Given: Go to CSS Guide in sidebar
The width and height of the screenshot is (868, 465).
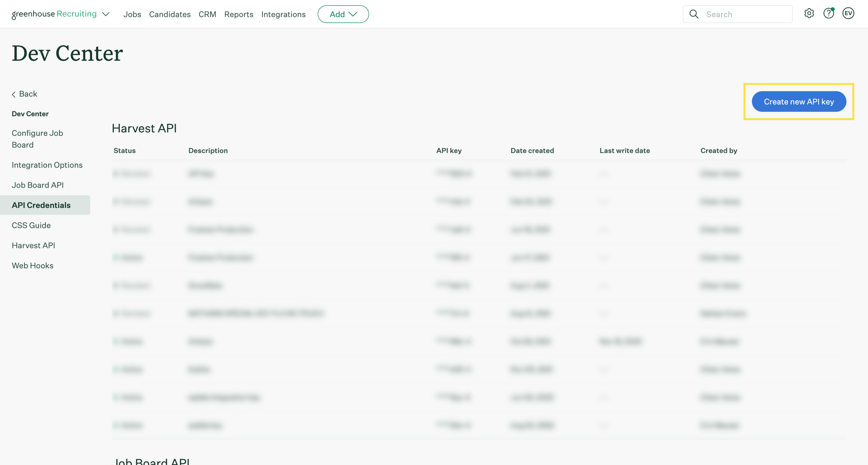Looking at the screenshot, I should (31, 225).
